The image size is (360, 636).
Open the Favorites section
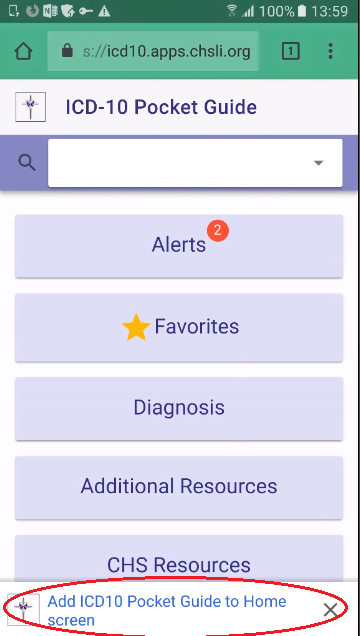(179, 328)
